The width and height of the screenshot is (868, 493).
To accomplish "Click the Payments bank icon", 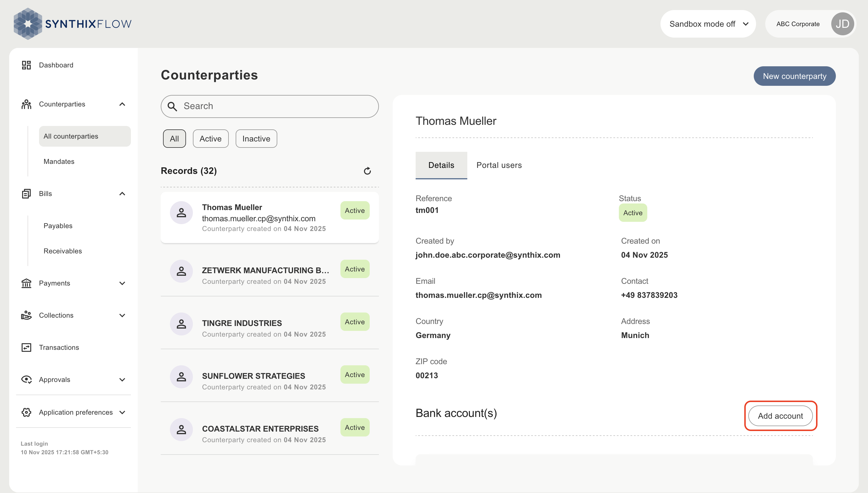I will (26, 283).
